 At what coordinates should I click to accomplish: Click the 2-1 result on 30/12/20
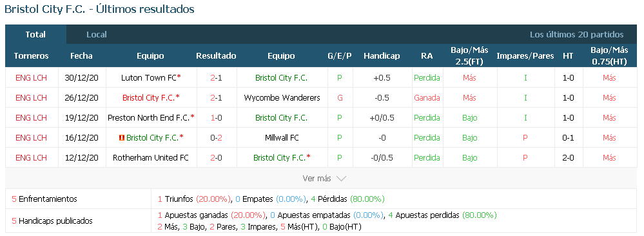point(216,78)
